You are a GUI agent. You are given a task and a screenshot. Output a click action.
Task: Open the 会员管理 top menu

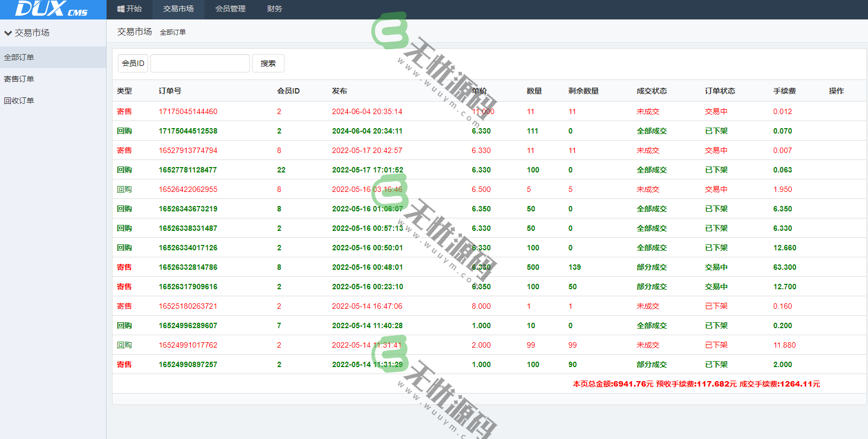click(230, 9)
